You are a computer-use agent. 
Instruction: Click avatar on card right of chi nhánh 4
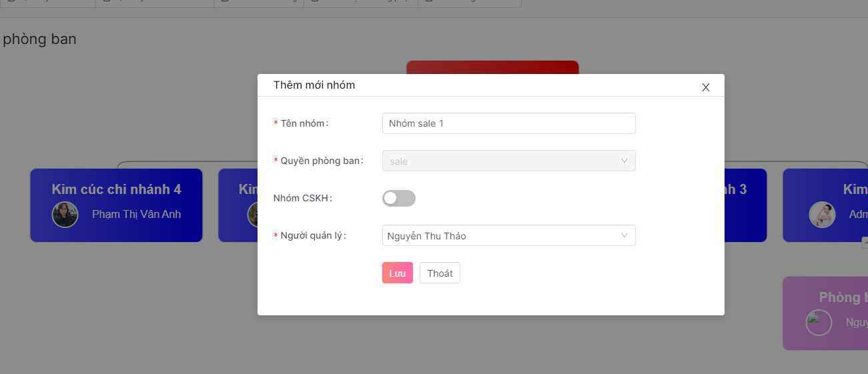click(x=252, y=215)
